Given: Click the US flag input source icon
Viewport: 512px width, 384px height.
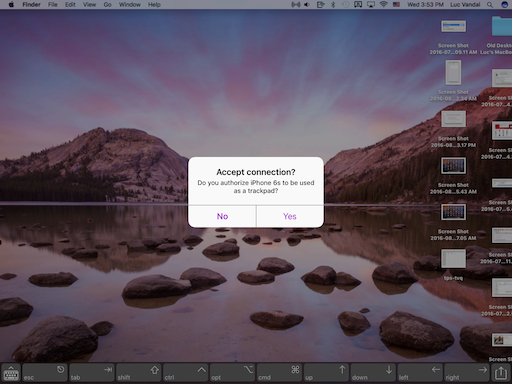Looking at the screenshot, I should point(396,5).
